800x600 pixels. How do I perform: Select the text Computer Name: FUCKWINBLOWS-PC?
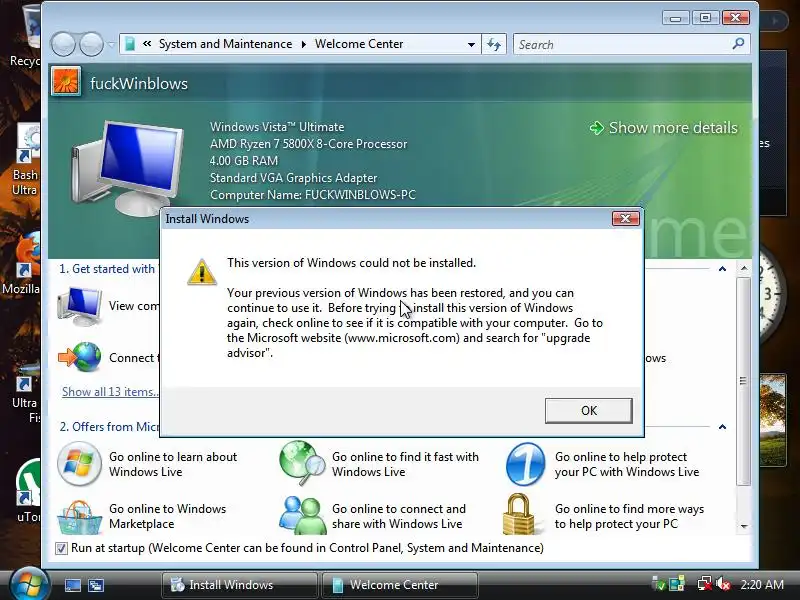click(x=313, y=195)
